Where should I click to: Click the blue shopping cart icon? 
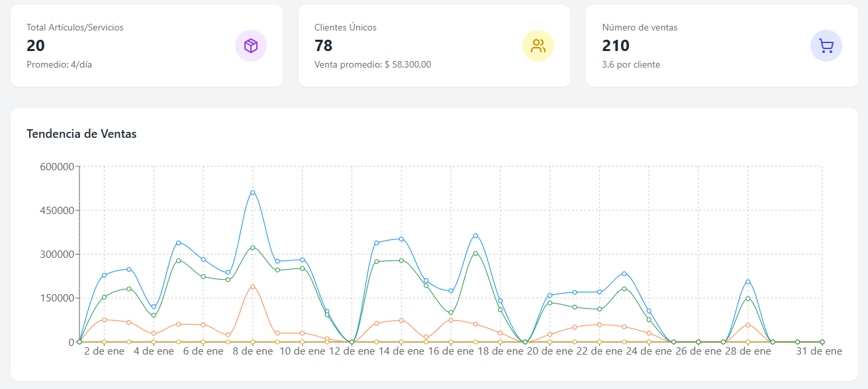click(x=826, y=46)
